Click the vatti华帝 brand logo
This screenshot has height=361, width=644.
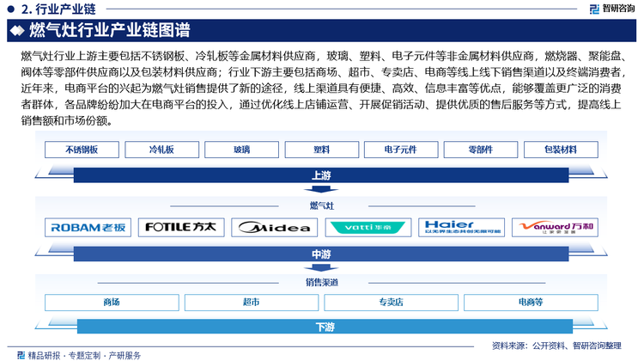368,228
